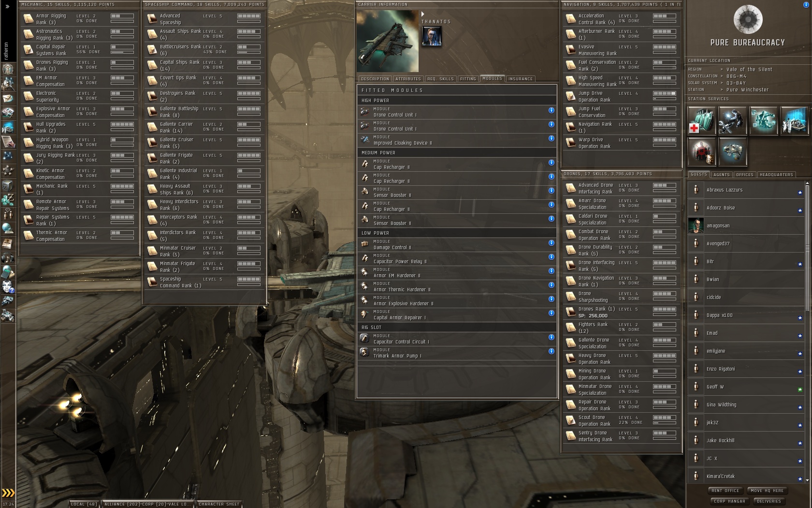Open the Repair Shop station service
Screen dimensions: 812x508
pyautogui.click(x=732, y=120)
